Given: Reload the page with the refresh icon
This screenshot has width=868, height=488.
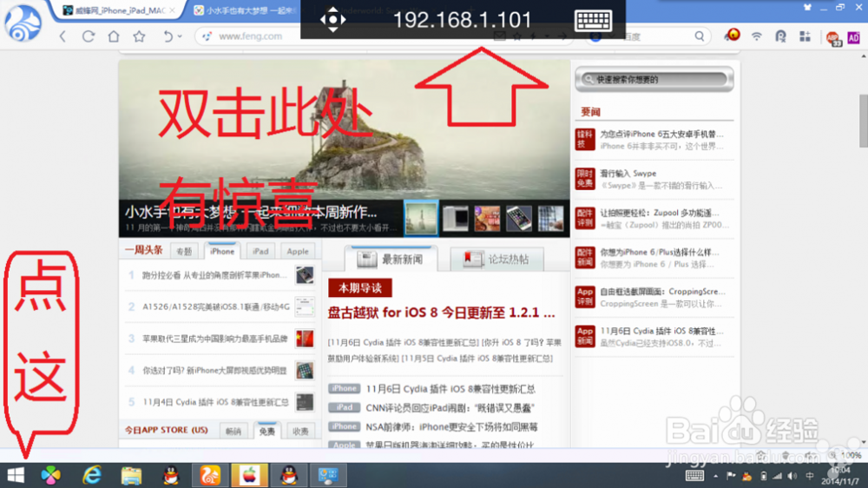Looking at the screenshot, I should point(88,36).
